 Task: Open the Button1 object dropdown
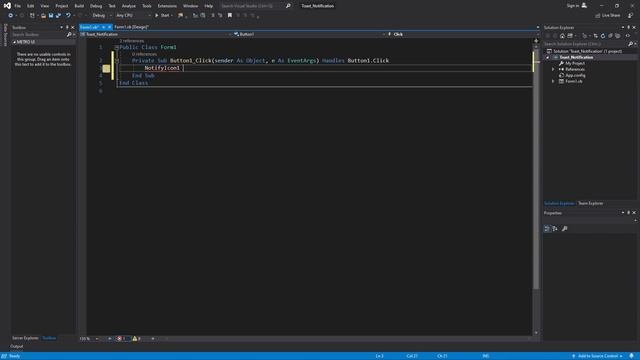309,34
